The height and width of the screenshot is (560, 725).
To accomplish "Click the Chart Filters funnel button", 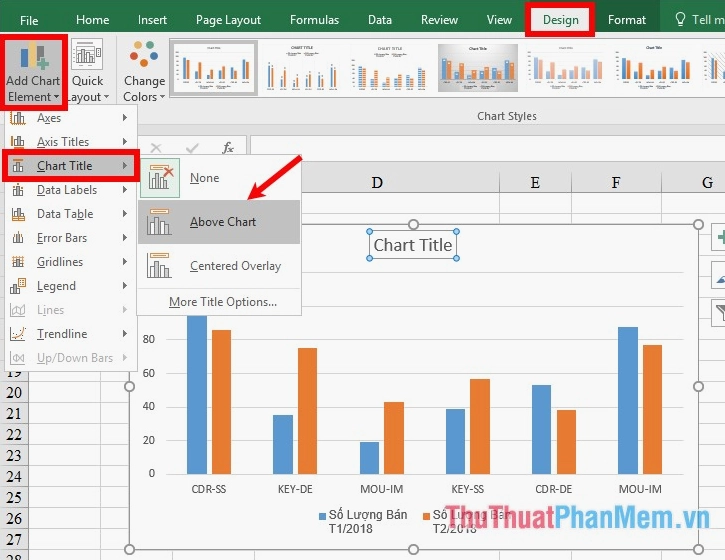I will 719,313.
